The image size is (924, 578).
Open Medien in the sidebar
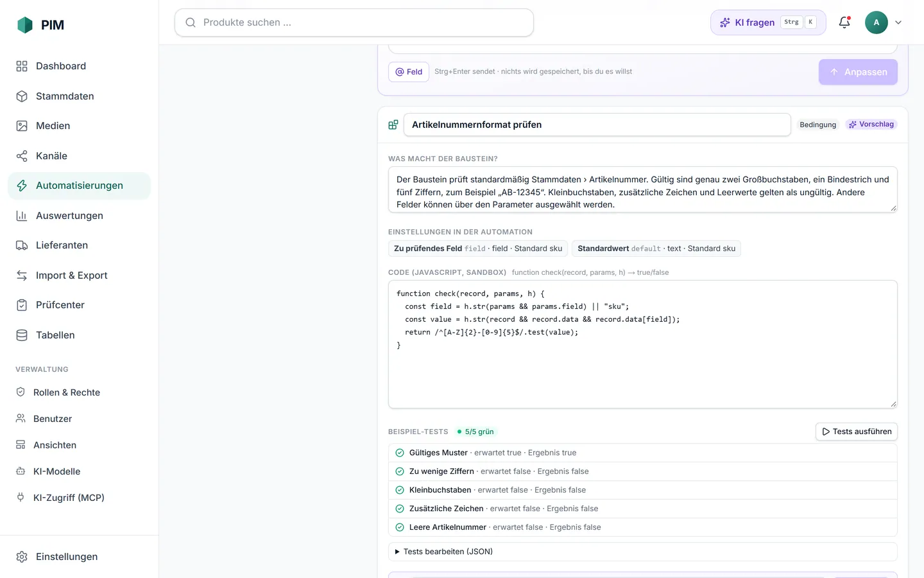point(79,126)
